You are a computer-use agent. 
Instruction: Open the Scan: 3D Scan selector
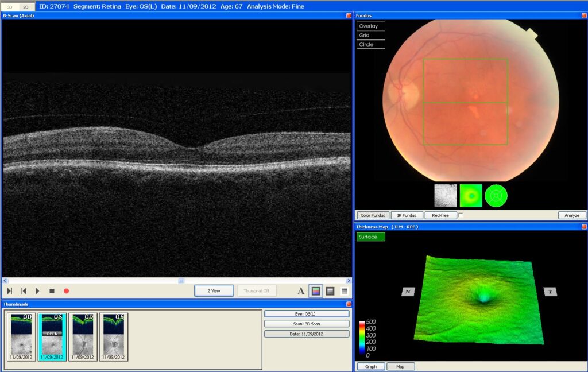[307, 324]
